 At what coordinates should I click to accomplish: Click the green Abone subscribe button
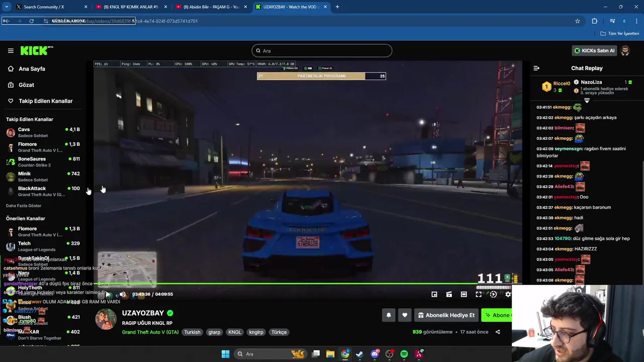497,315
